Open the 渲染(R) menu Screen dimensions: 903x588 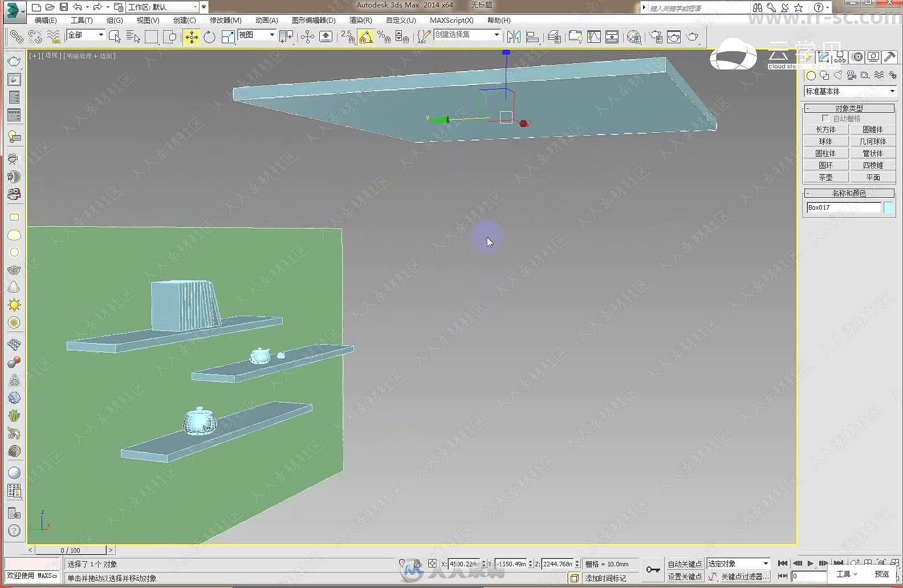click(360, 20)
